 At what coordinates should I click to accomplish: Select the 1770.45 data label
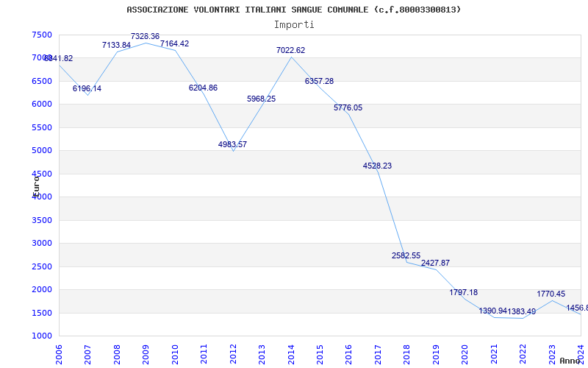(551, 294)
